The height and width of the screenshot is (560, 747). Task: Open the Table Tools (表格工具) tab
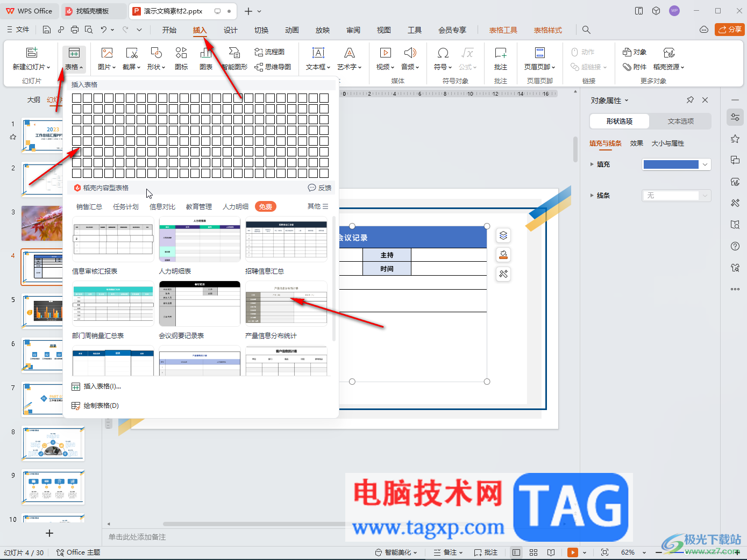click(x=503, y=30)
